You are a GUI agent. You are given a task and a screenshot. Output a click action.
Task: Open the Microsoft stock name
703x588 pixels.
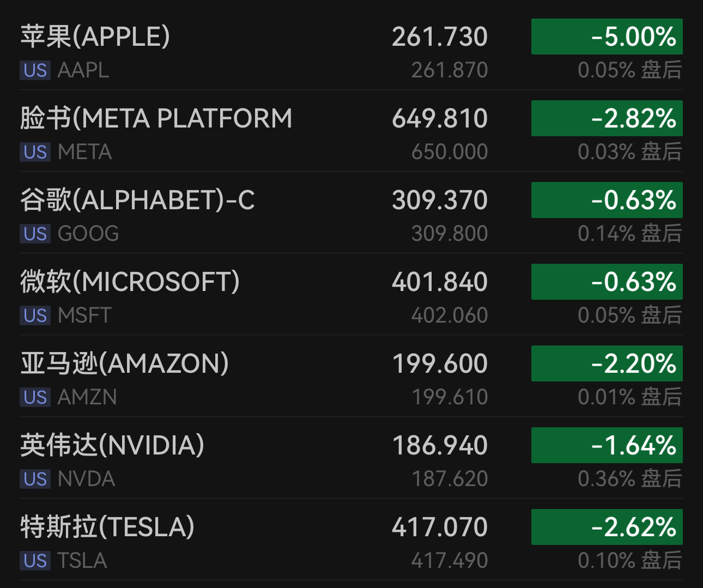click(130, 282)
